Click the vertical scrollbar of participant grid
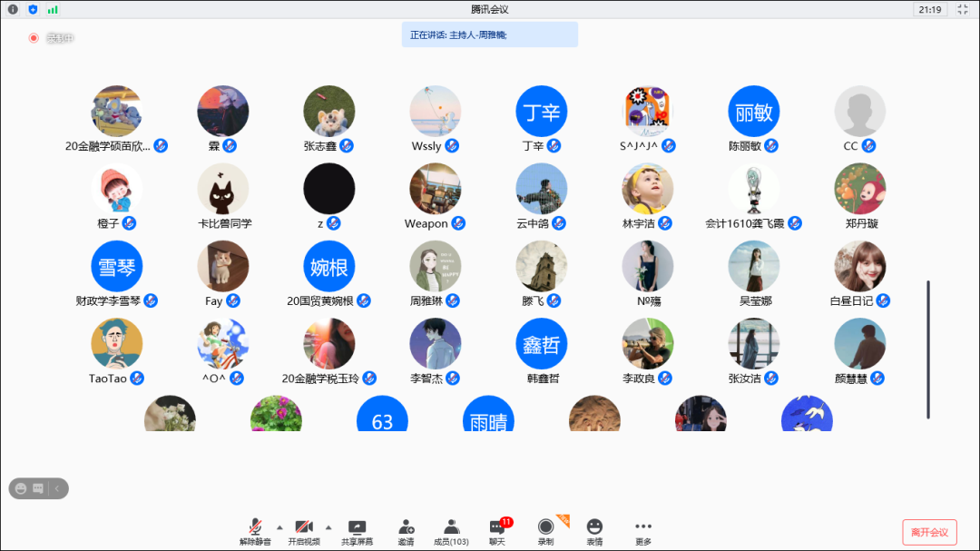Image resolution: width=980 pixels, height=551 pixels. click(927, 349)
